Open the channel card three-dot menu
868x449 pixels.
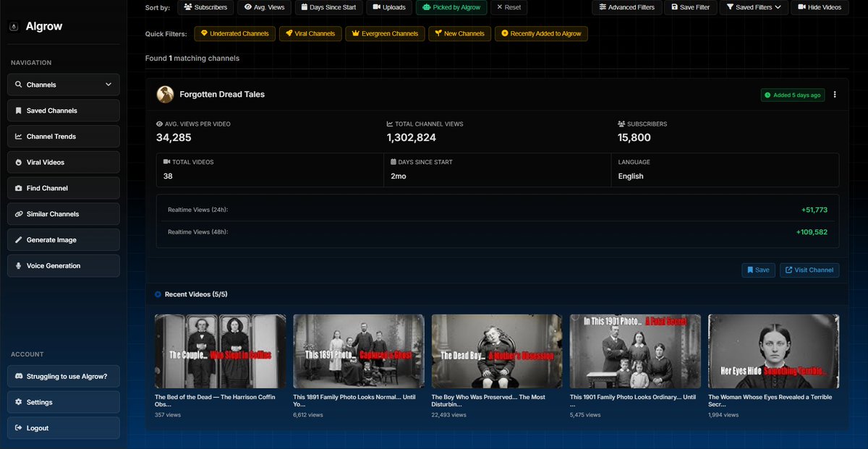coord(835,95)
